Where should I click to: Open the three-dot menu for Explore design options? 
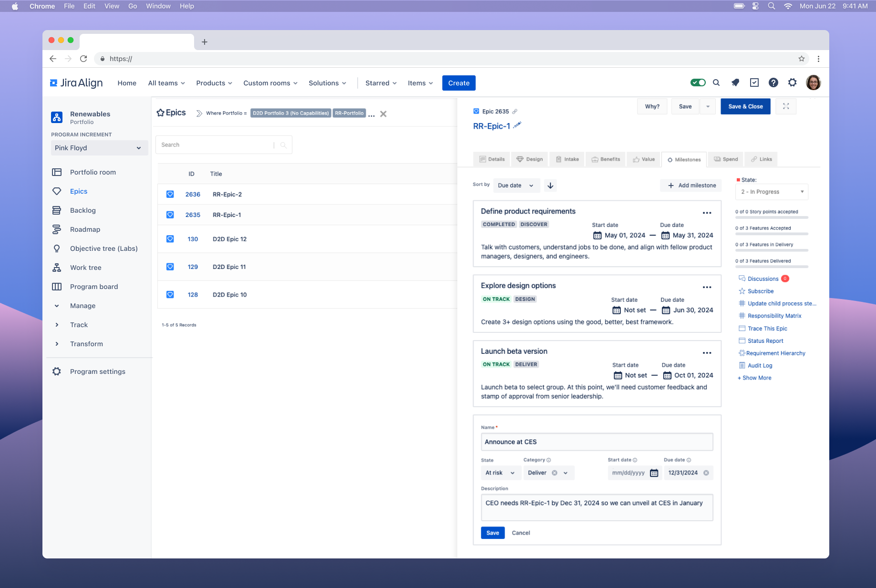click(x=707, y=287)
